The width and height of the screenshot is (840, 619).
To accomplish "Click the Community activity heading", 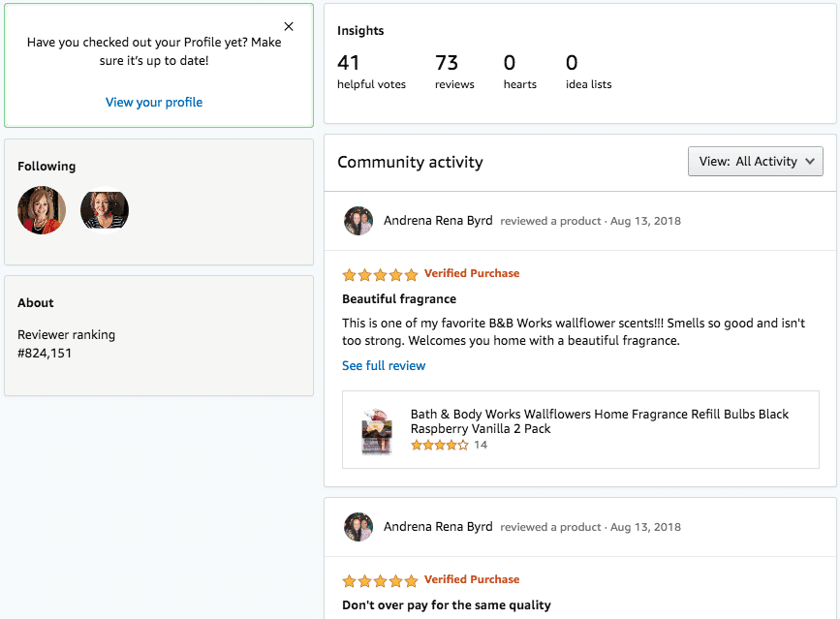I will [x=410, y=162].
